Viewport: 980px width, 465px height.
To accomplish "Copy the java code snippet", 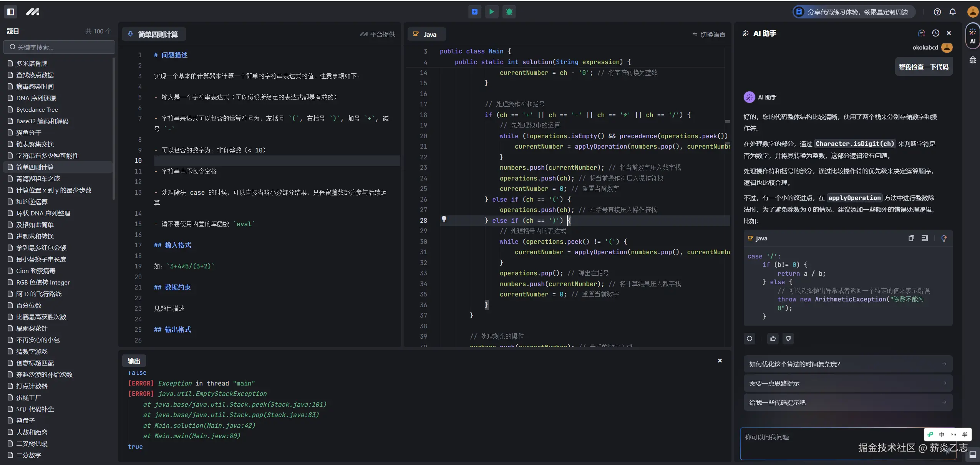I will tap(911, 238).
